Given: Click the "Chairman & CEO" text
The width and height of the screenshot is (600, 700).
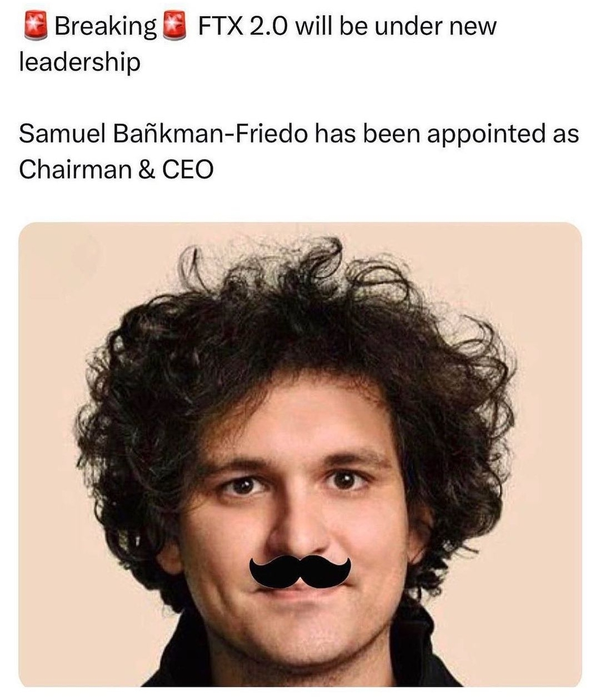Looking at the screenshot, I should [x=116, y=170].
